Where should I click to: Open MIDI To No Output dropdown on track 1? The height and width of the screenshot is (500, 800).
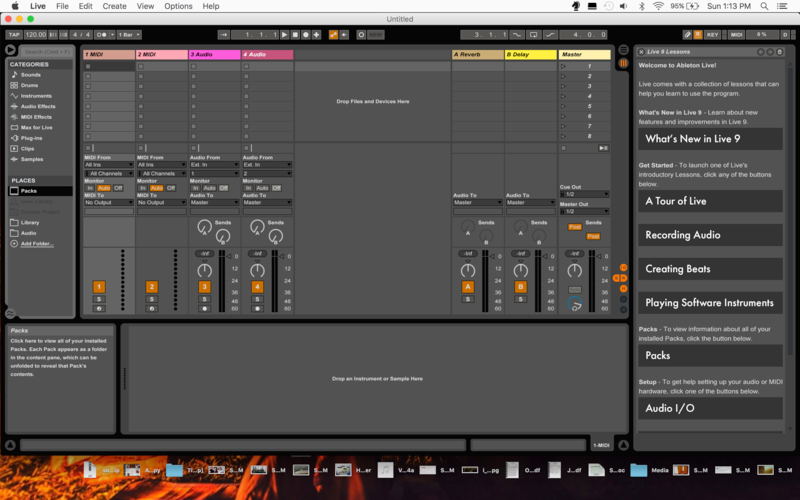[109, 203]
